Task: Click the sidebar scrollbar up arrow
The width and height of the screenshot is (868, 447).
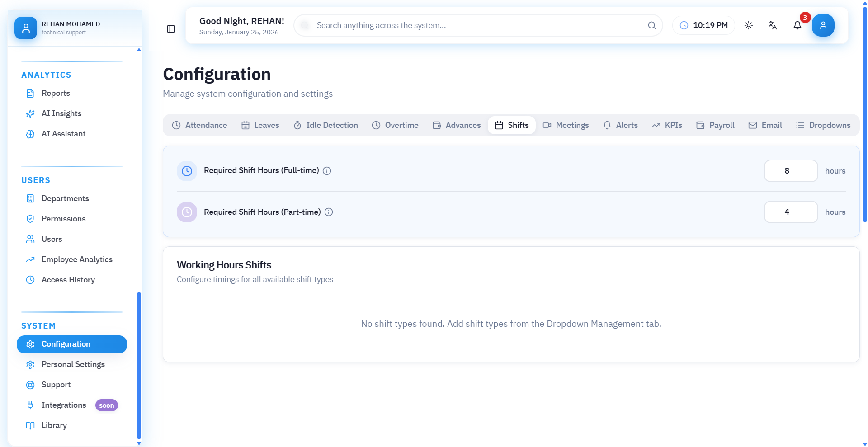Action: [139, 50]
